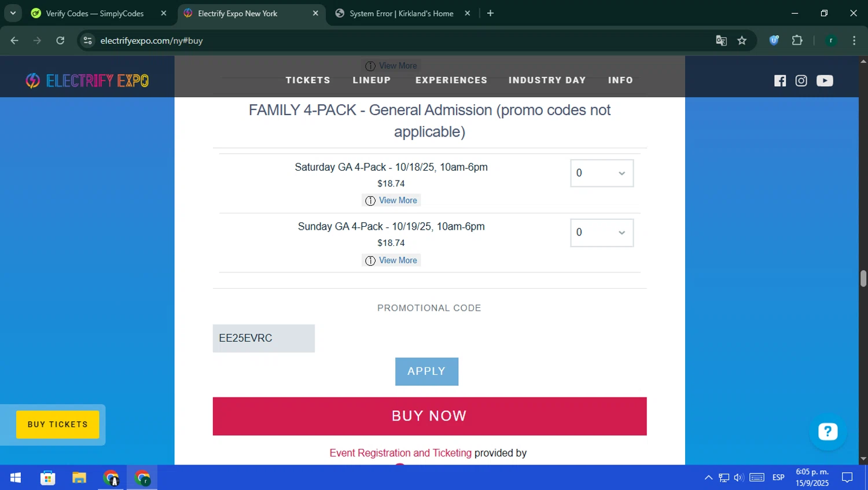Open first Chrome icon in taskbar
Screen dimensions: 868x490
click(111, 478)
